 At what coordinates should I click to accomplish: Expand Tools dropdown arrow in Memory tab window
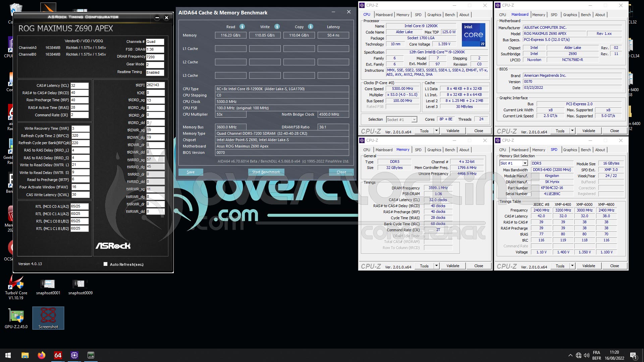tap(436, 266)
